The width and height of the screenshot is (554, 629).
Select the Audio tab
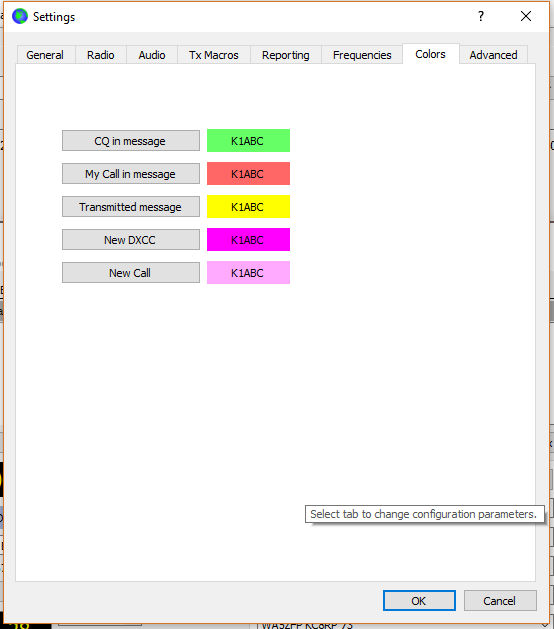152,55
